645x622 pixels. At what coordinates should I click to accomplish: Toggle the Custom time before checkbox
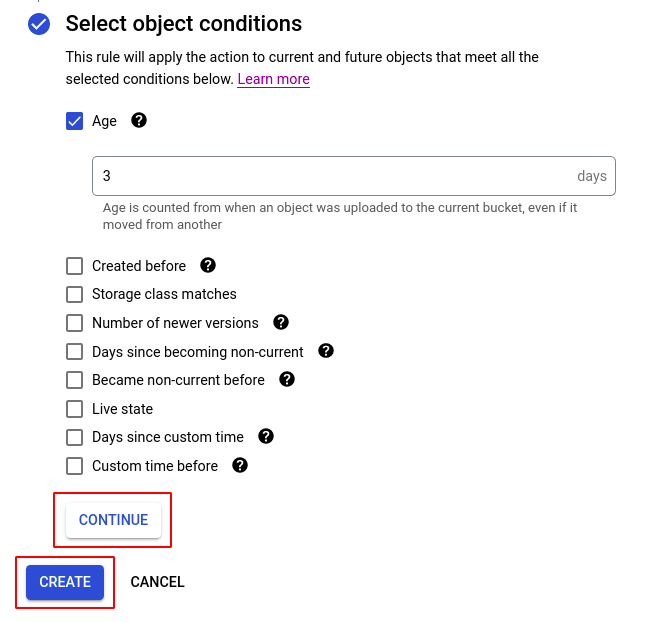74,466
